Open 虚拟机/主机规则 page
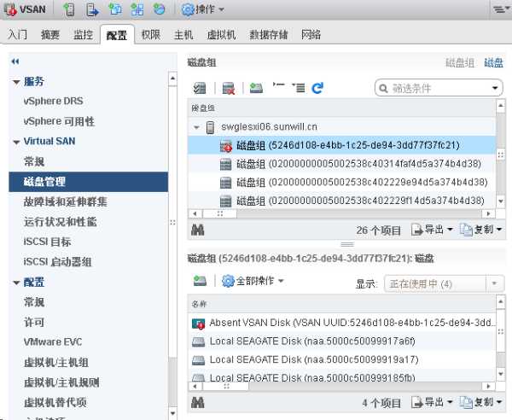This screenshot has width=512, height=420. pyautogui.click(x=61, y=382)
